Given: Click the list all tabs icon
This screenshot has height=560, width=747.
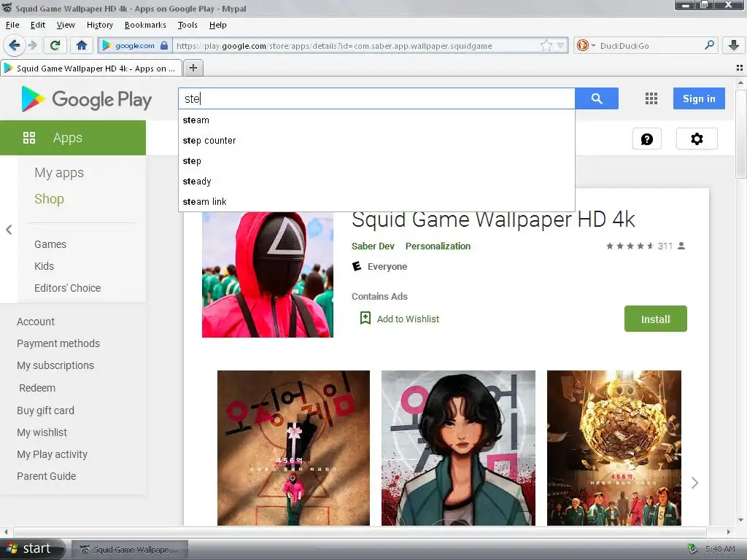Looking at the screenshot, I should [740, 68].
